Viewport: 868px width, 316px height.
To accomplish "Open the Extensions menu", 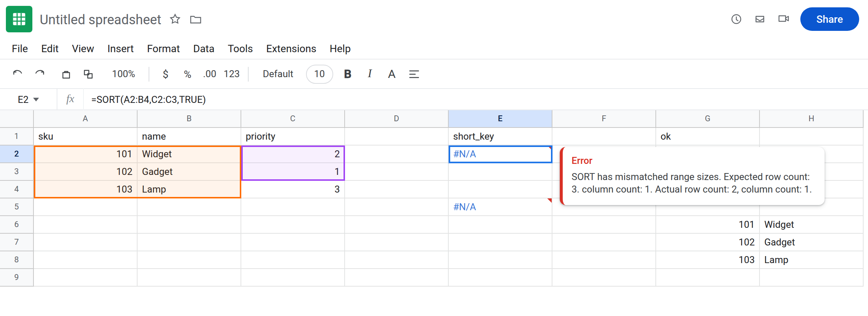I will (291, 49).
